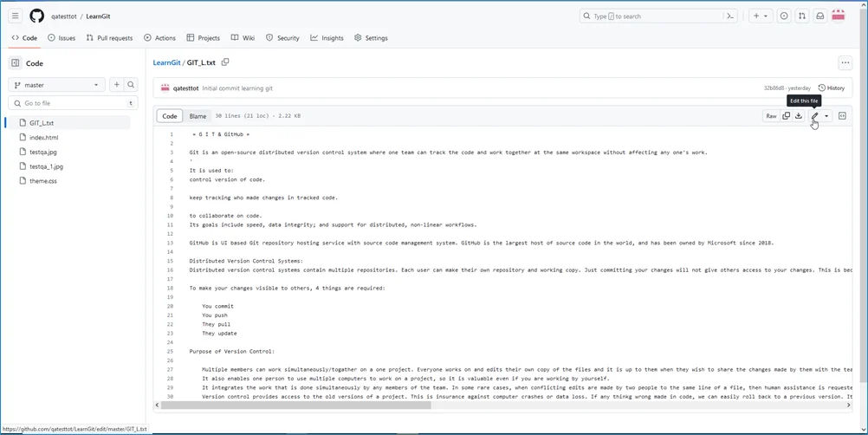The width and height of the screenshot is (868, 435).
Task: Click the 'Go to file' field
Action: tap(73, 103)
